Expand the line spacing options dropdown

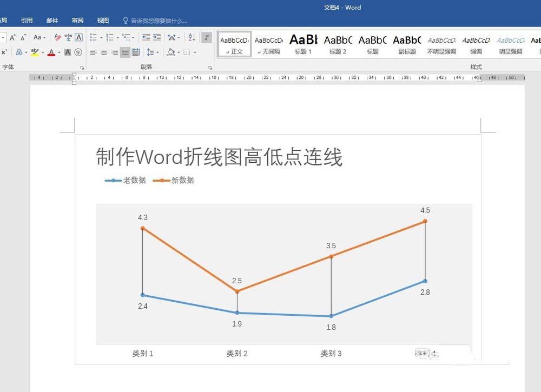point(157,52)
